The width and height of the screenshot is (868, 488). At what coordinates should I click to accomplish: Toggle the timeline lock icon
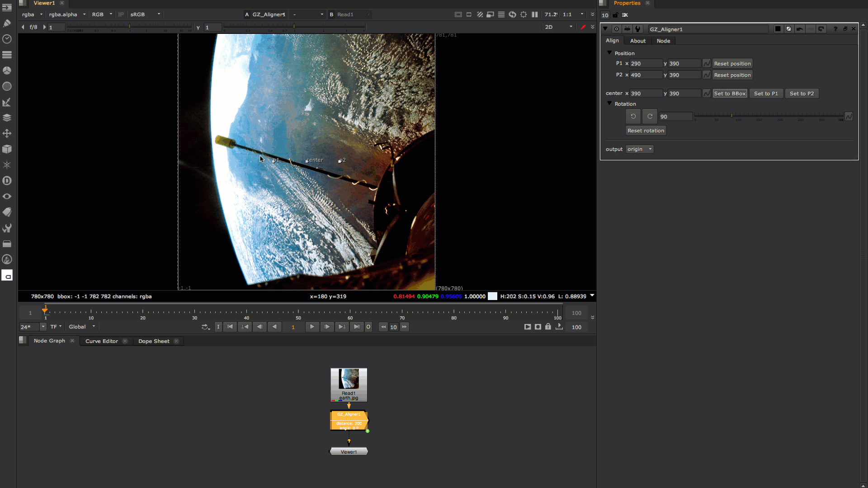click(x=548, y=327)
